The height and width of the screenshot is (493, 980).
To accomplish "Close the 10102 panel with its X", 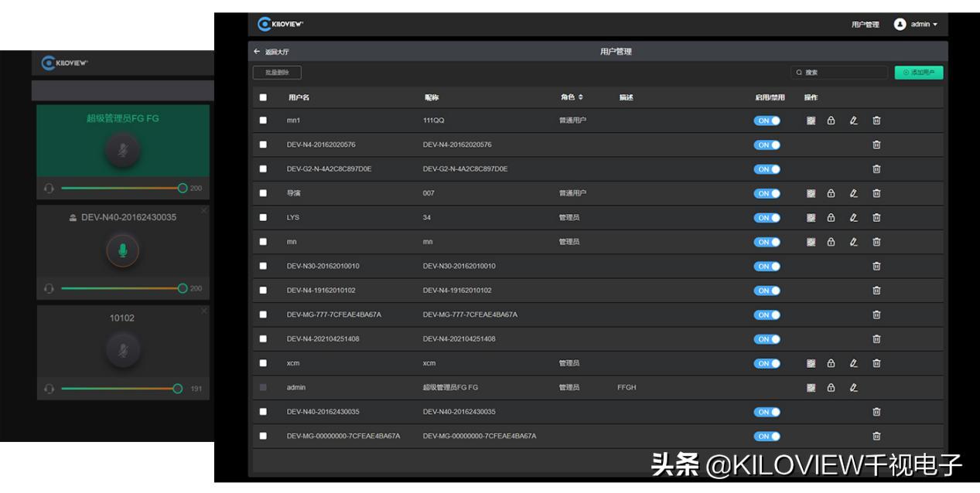I will point(204,309).
